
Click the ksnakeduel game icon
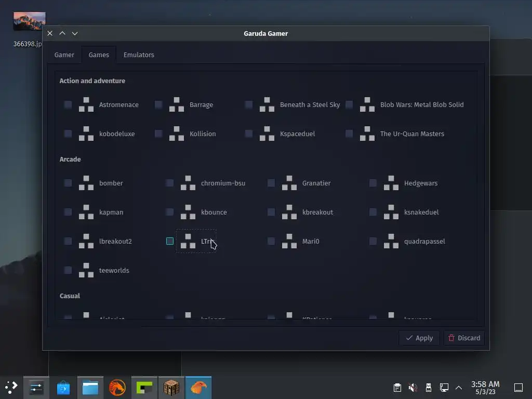[391, 212]
